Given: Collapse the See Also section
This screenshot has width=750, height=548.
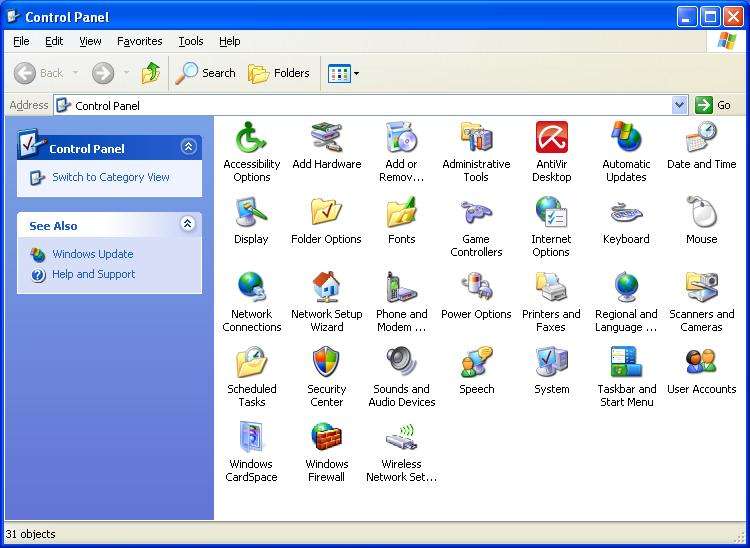Looking at the screenshot, I should 188,223.
